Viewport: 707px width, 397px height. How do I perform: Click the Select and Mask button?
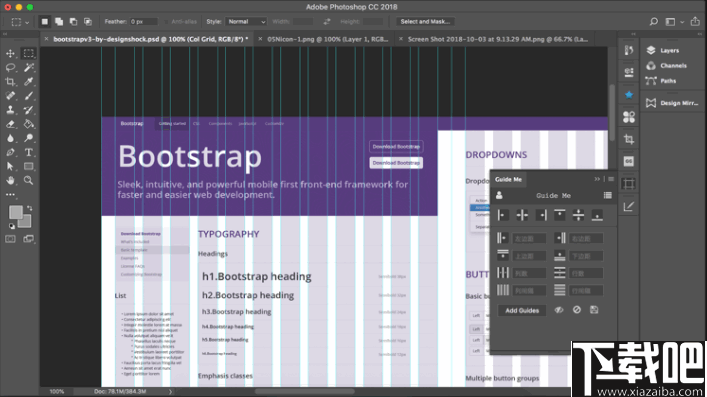425,22
